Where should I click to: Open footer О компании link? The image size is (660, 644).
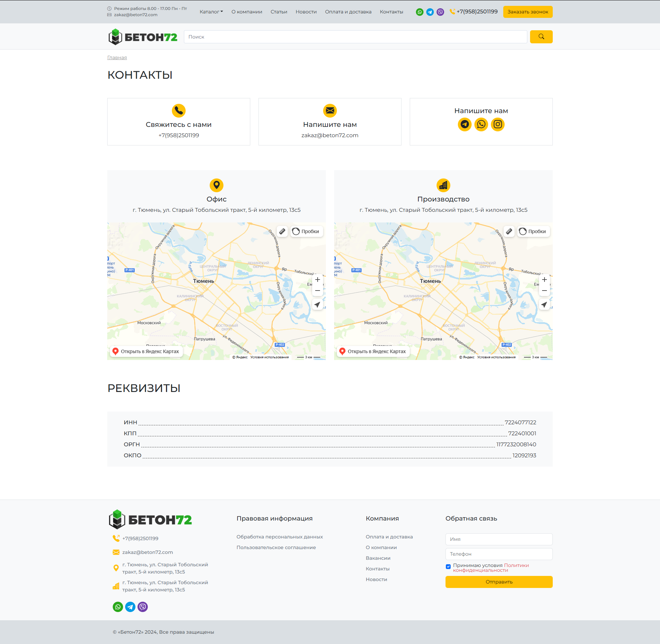pos(381,547)
